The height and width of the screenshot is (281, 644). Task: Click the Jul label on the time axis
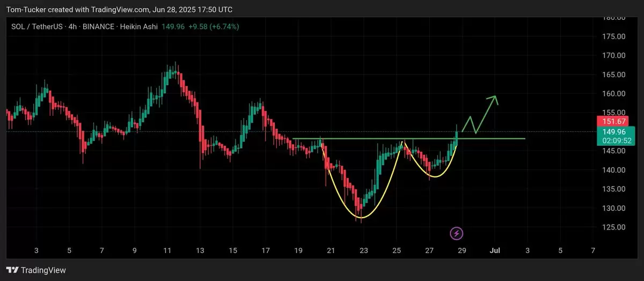click(x=495, y=250)
